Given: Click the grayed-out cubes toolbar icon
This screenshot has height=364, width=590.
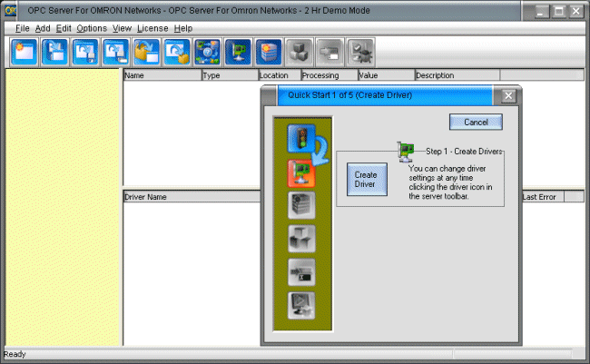Looking at the screenshot, I should (300, 52).
